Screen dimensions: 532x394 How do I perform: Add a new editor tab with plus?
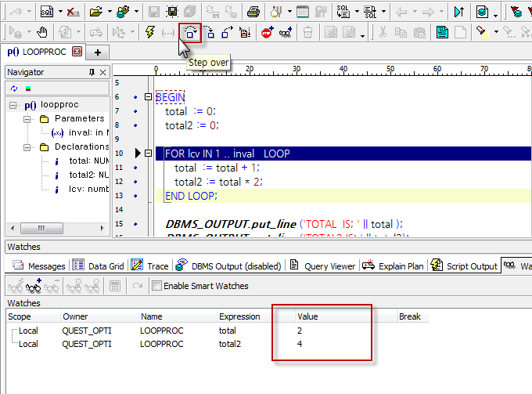[98, 52]
